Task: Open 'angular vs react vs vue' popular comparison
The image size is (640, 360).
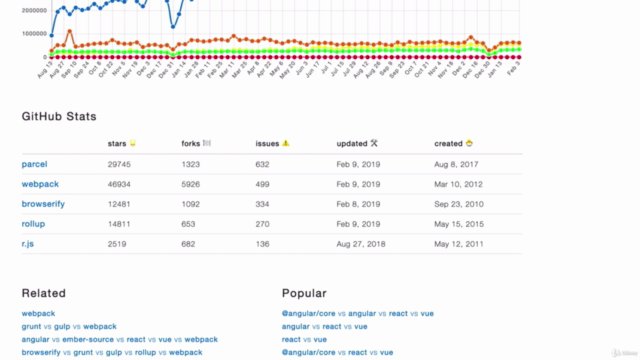Action: (x=324, y=327)
